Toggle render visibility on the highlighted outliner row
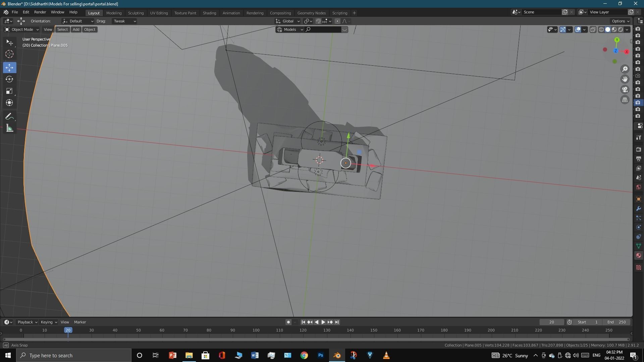Image resolution: width=644 pixels, height=362 pixels. tap(638, 103)
